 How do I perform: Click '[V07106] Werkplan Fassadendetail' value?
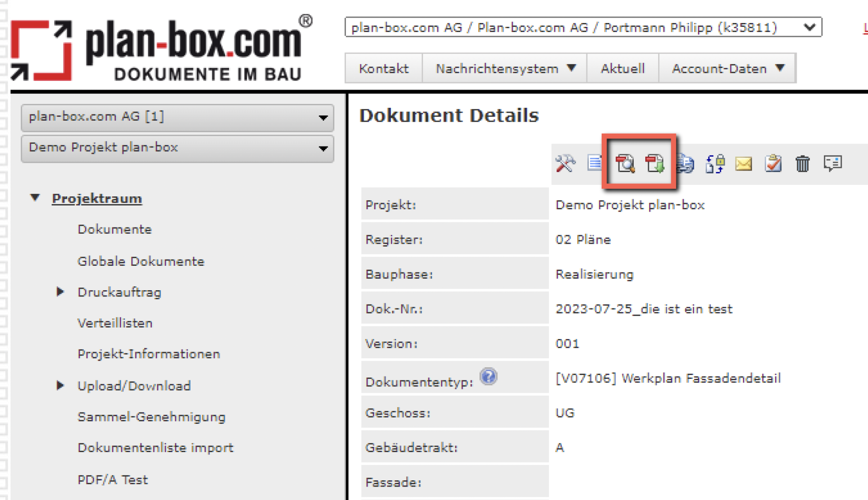[668, 378]
